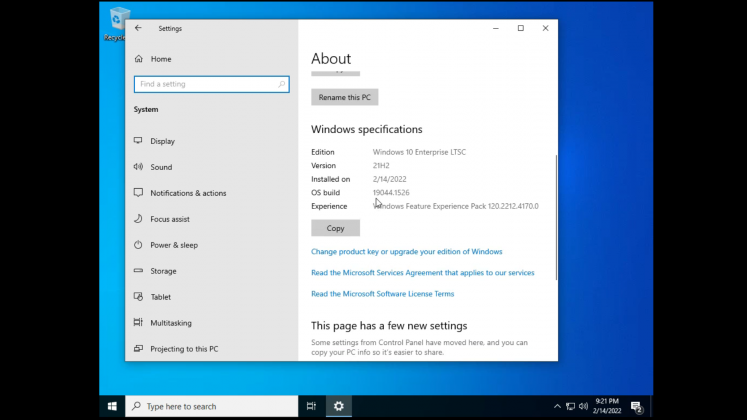The width and height of the screenshot is (747, 420).
Task: Open Microsoft Software License Terms link
Action: [x=383, y=294]
